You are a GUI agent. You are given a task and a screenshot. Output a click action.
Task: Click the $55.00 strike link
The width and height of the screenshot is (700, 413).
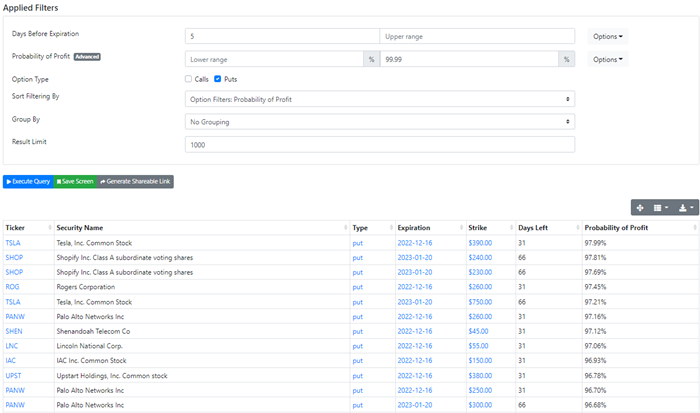(479, 346)
